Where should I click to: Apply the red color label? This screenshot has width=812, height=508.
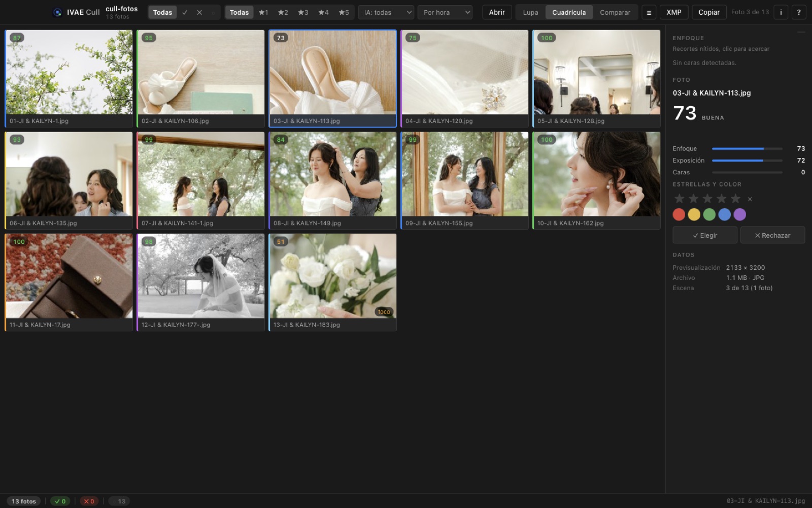[679, 214]
